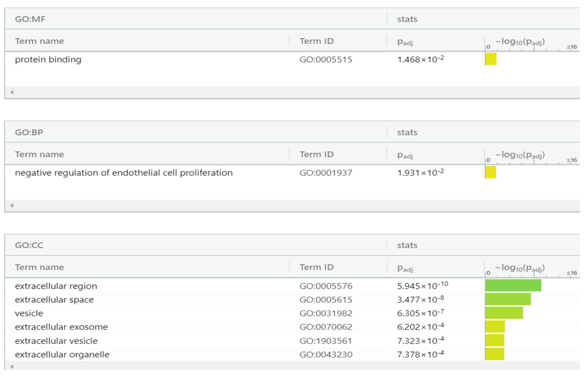Click the GO:MF table title
Image resolution: width=588 pixels, height=375 pixels.
point(30,19)
